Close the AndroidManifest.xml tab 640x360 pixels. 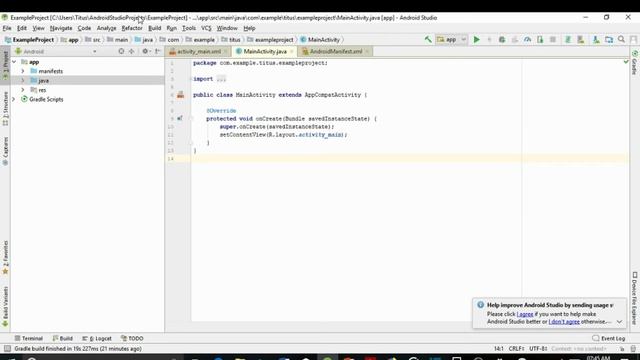(367, 51)
